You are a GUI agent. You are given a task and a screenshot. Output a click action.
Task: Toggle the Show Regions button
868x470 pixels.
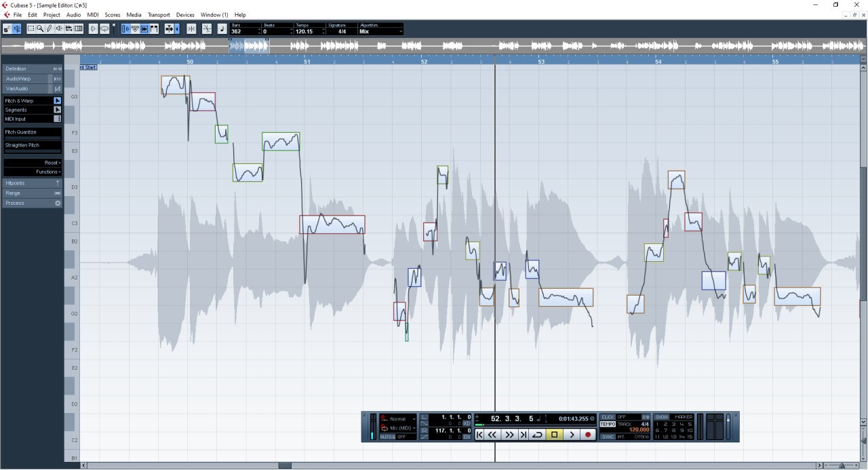154,29
